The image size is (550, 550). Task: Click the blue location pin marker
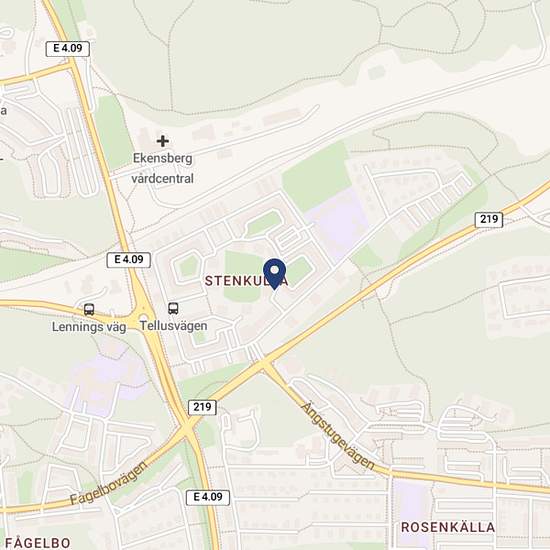tap(275, 274)
